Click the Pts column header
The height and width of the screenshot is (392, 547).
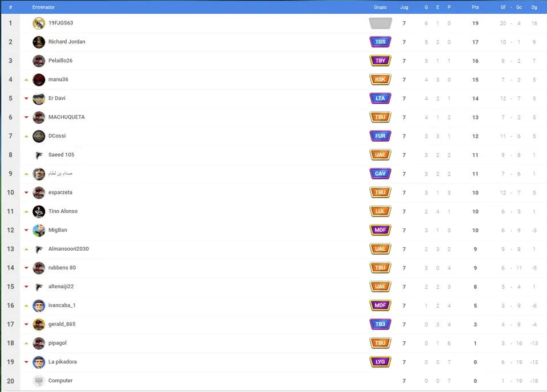pyautogui.click(x=475, y=7)
